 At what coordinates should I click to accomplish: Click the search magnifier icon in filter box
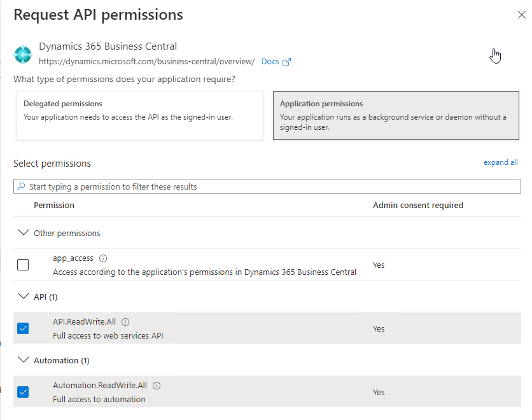point(22,186)
